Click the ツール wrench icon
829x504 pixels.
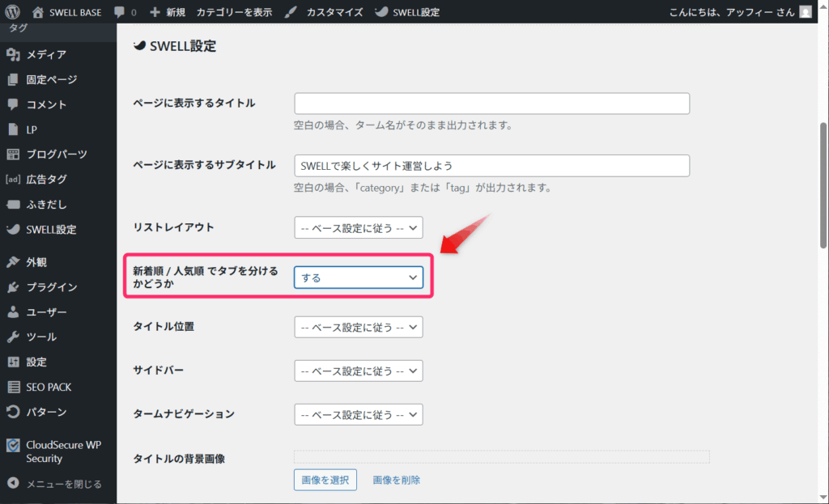13,337
